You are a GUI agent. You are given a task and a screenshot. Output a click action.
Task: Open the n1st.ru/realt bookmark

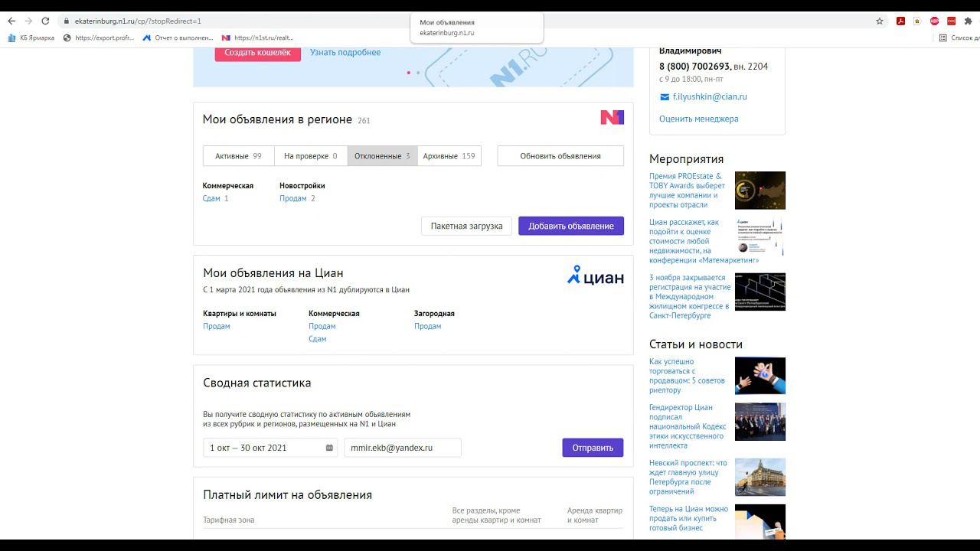(x=257, y=37)
